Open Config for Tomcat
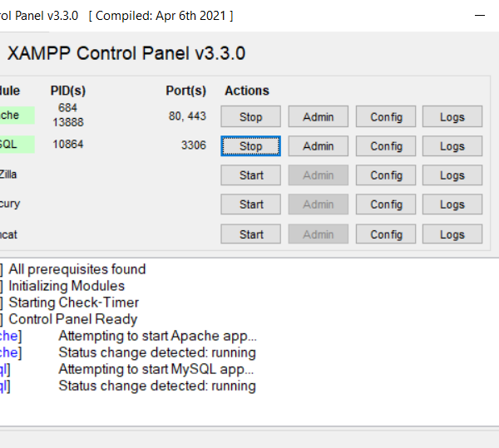Image resolution: width=499 pixels, height=448 pixels. tap(386, 234)
